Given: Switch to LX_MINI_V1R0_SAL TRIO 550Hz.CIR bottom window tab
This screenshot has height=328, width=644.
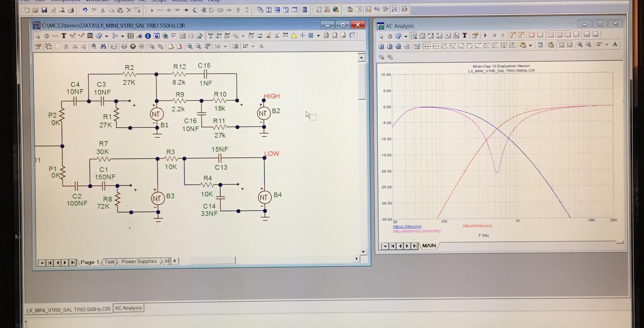Looking at the screenshot, I should [68, 310].
